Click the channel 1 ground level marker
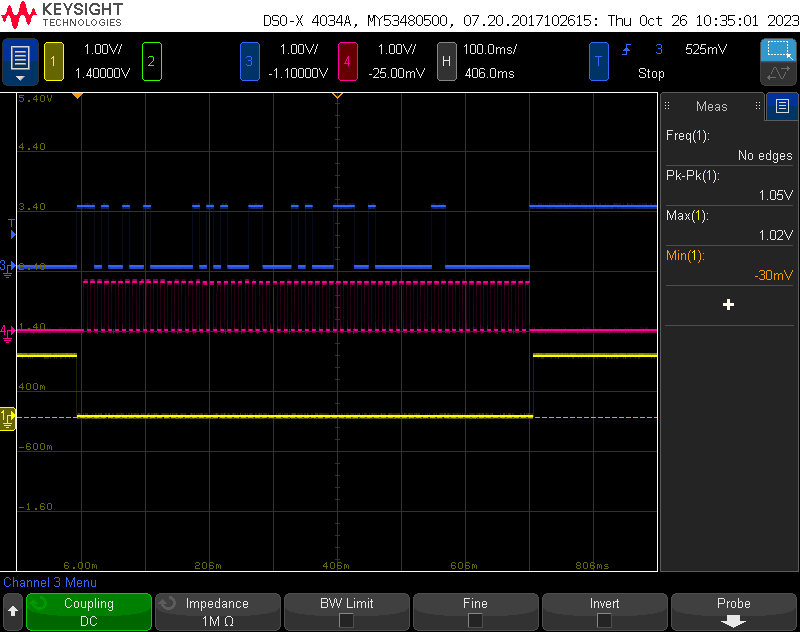 click(8, 417)
